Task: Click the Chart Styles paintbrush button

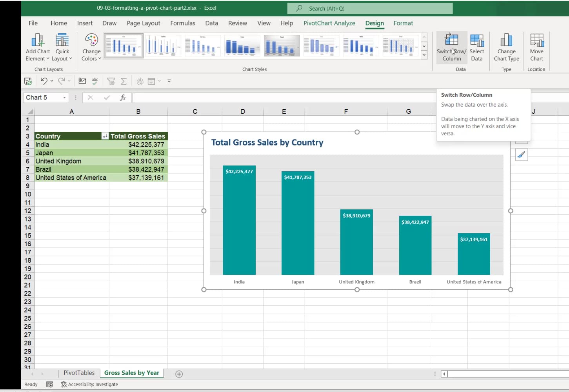Action: click(x=522, y=154)
